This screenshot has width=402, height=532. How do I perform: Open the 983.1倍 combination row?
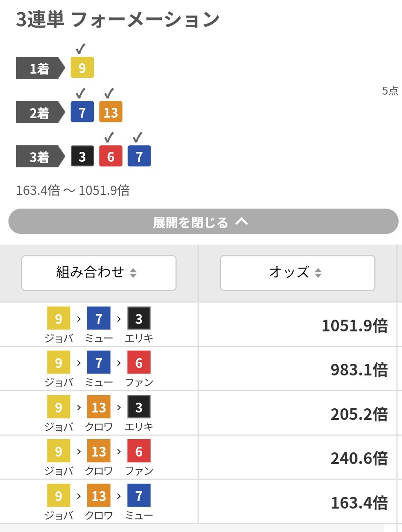(198, 369)
